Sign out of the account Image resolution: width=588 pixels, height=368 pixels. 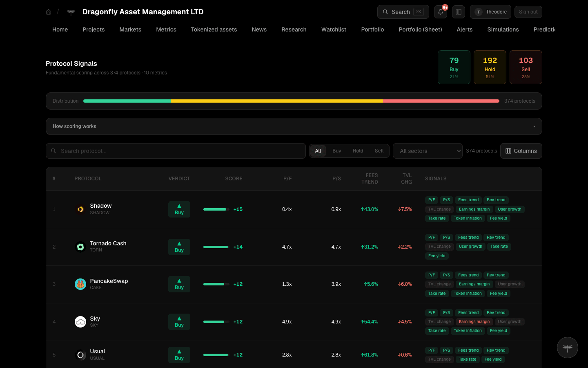click(x=528, y=12)
